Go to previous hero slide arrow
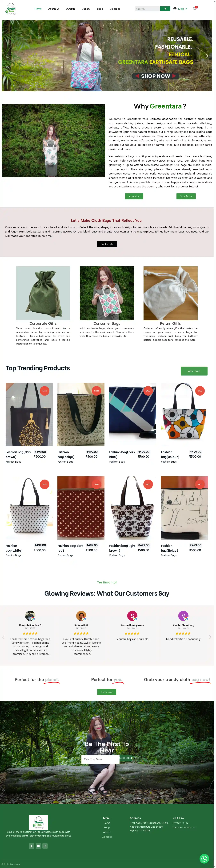The width and height of the screenshot is (216, 868). (6, 56)
